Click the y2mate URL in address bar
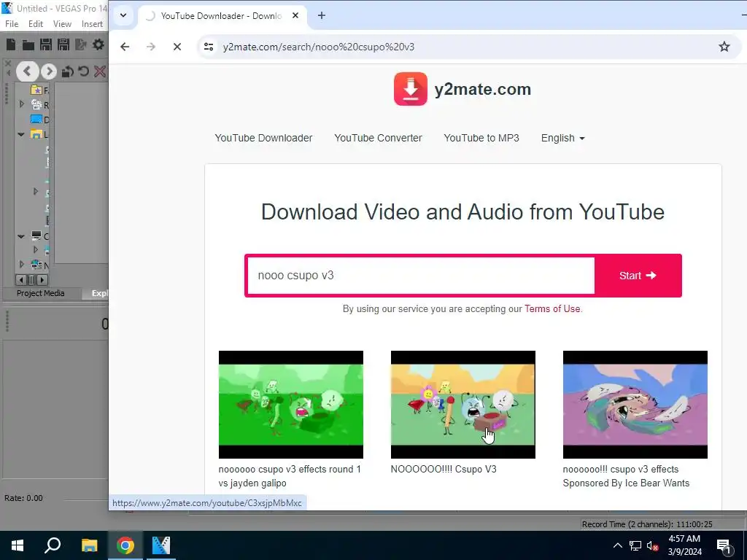Screen dimensions: 747x560 click(x=319, y=47)
